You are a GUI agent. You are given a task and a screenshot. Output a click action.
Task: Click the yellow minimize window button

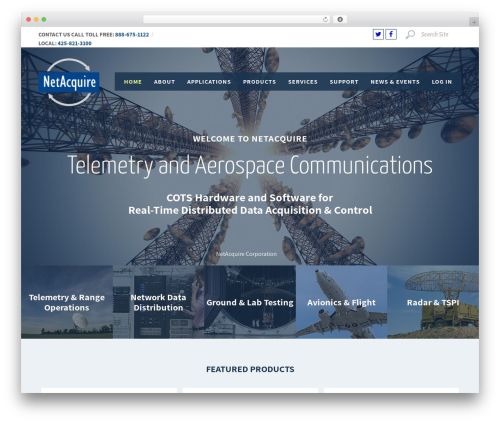point(36,20)
